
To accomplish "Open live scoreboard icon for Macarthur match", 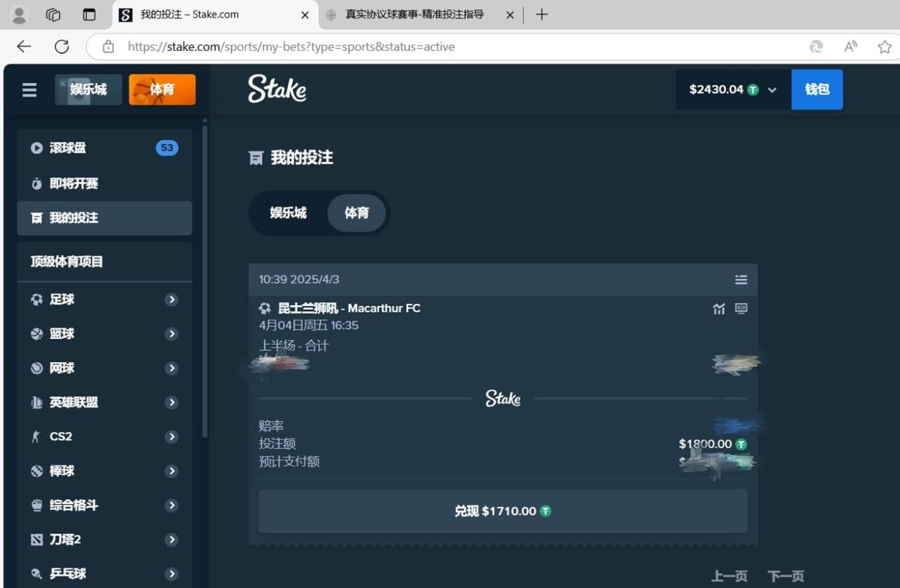I will (x=741, y=308).
